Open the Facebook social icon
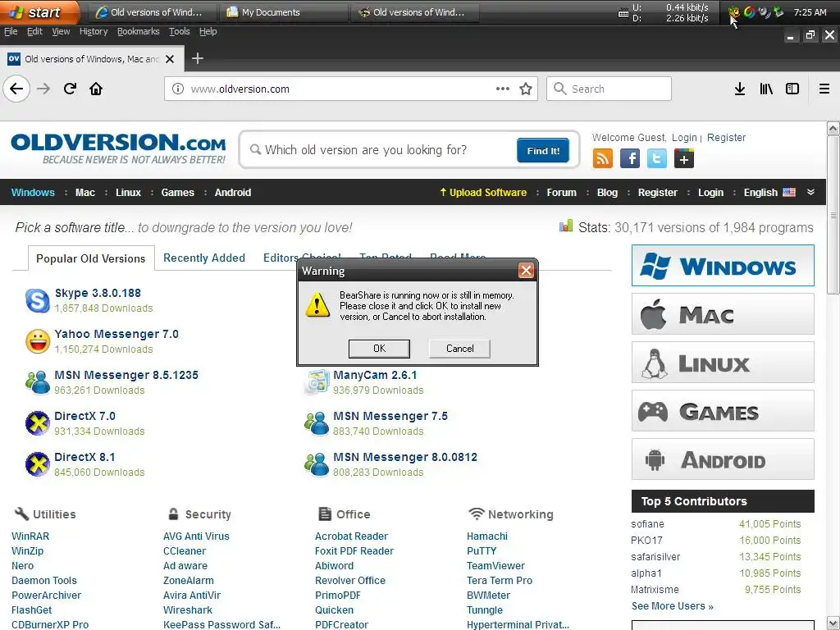 (629, 158)
